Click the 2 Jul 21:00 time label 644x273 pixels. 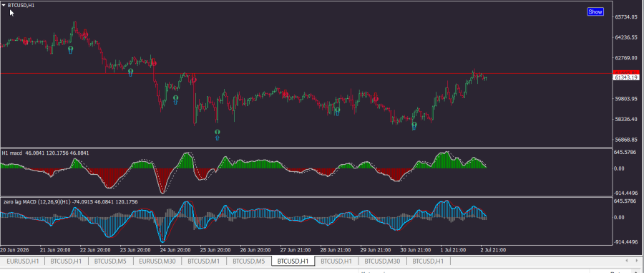pos(492,249)
